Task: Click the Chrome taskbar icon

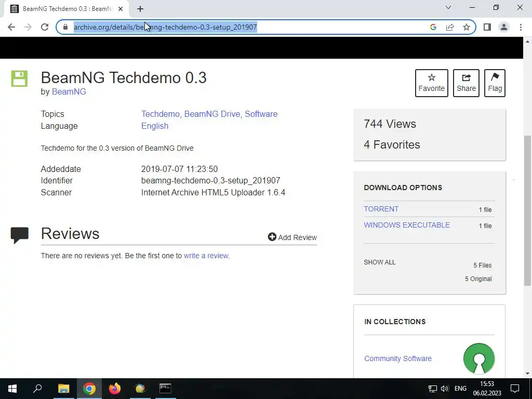Action: click(89, 389)
